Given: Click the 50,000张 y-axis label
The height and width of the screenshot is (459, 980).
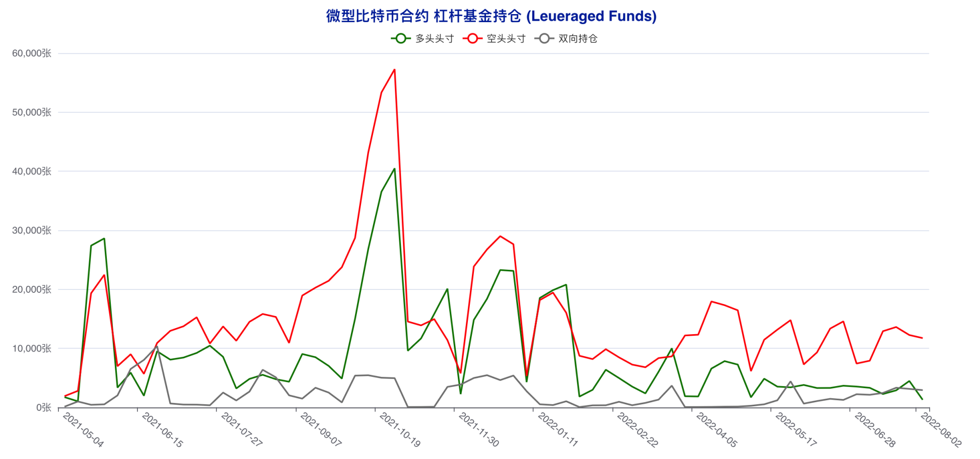Looking at the screenshot, I should pyautogui.click(x=32, y=112).
